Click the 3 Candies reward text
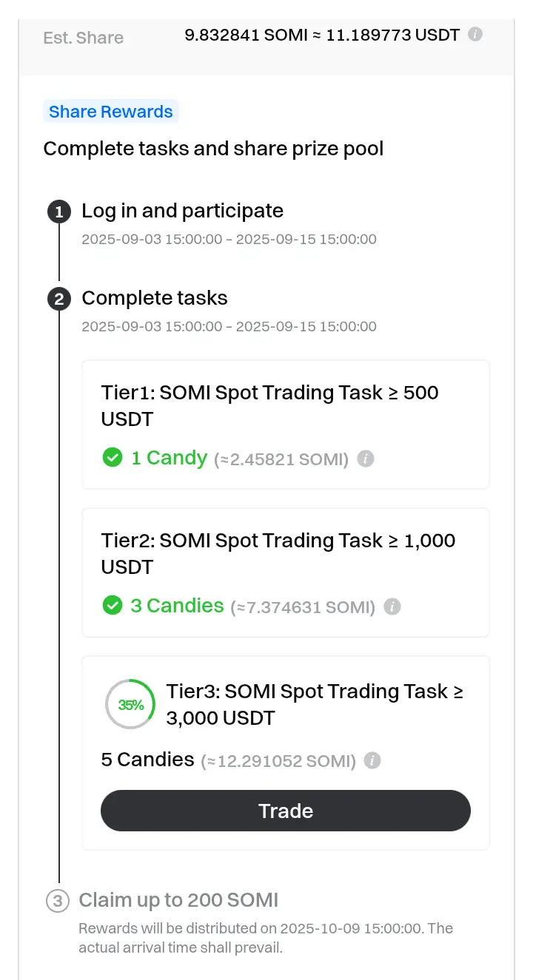This screenshot has height=980, width=533. pyautogui.click(x=177, y=606)
